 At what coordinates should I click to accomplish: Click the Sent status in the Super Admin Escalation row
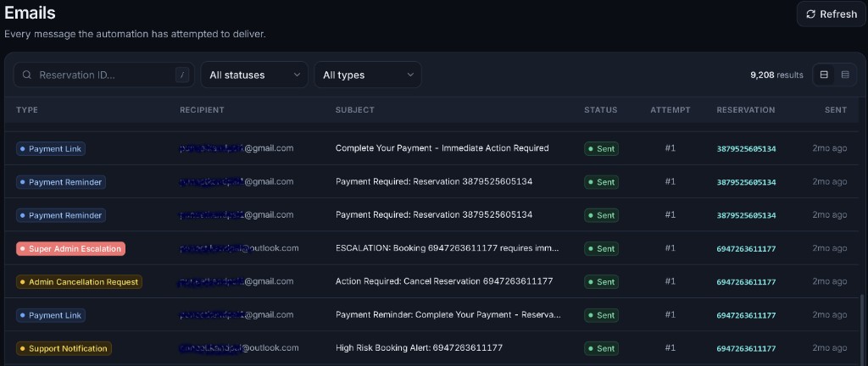pos(601,249)
